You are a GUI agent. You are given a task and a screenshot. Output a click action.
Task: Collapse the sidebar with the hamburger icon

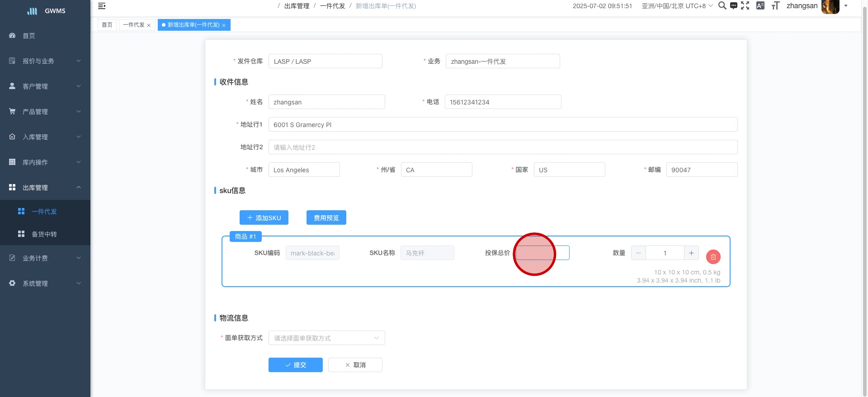(102, 6)
